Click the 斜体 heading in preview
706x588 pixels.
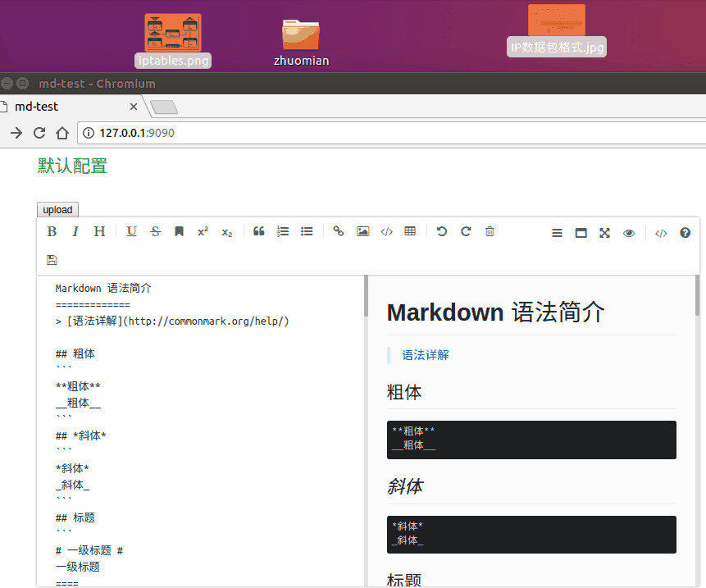point(405,486)
